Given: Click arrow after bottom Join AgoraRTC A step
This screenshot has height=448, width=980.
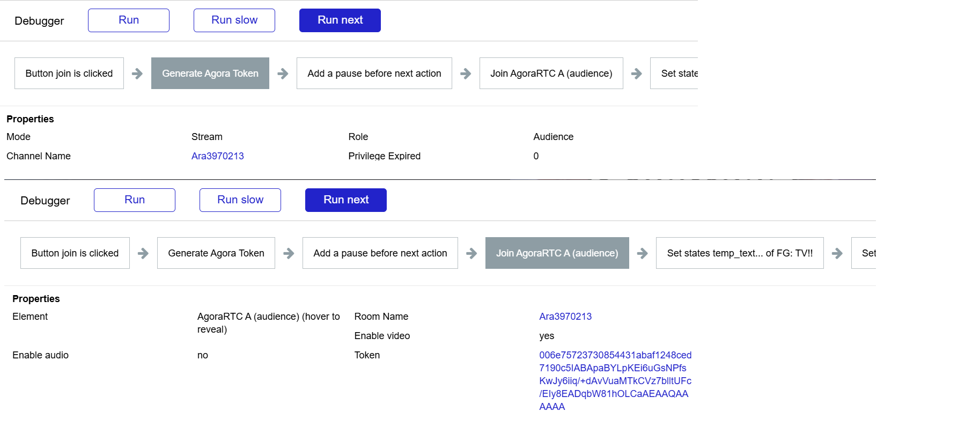Looking at the screenshot, I should point(643,253).
